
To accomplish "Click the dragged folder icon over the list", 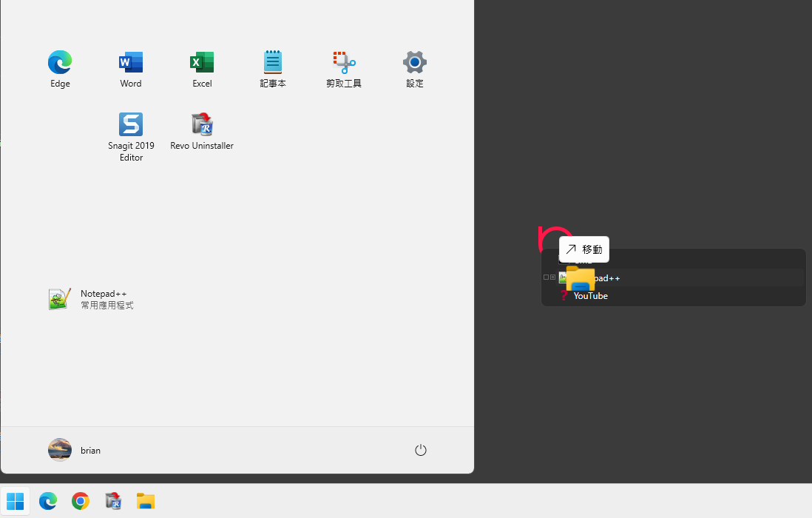I will (x=581, y=280).
